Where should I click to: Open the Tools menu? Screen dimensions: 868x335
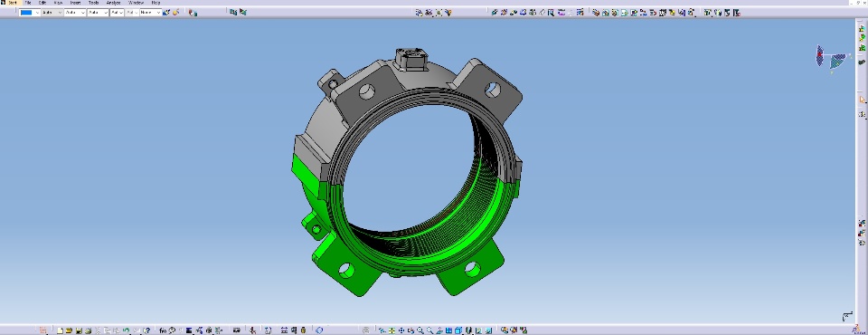click(93, 3)
